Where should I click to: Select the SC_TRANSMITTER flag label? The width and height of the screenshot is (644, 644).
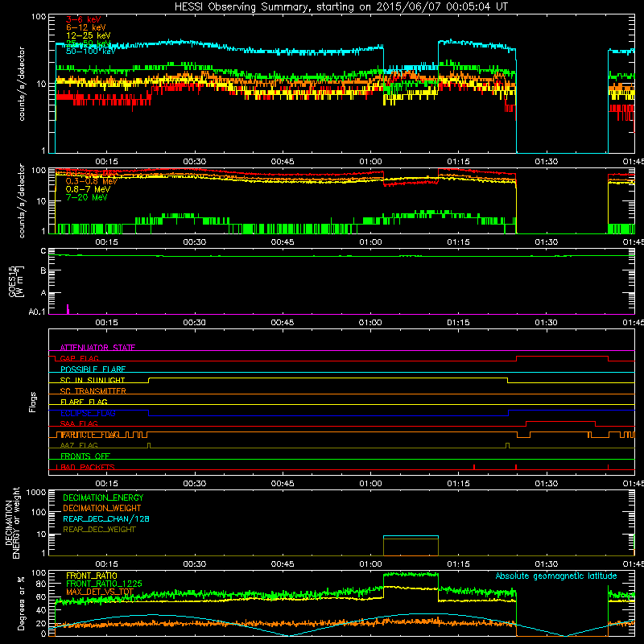(x=93, y=391)
